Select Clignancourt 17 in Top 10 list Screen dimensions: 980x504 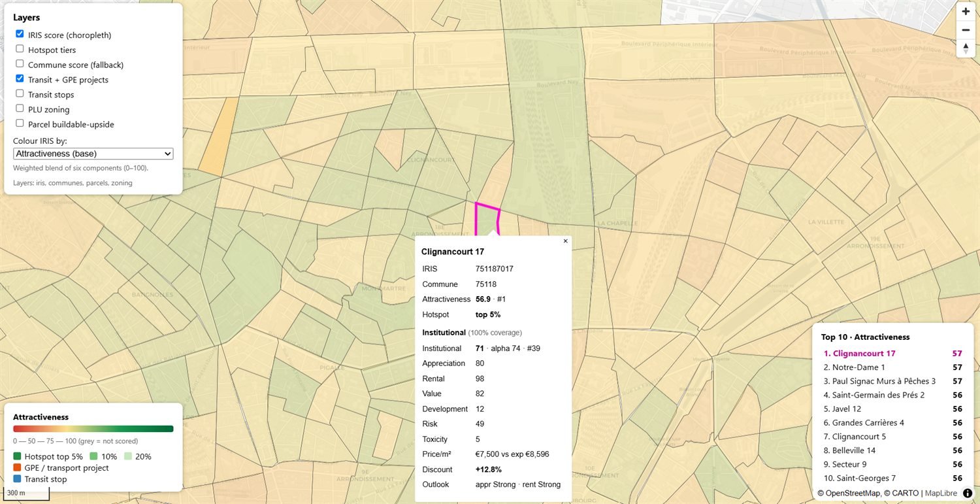(x=892, y=354)
